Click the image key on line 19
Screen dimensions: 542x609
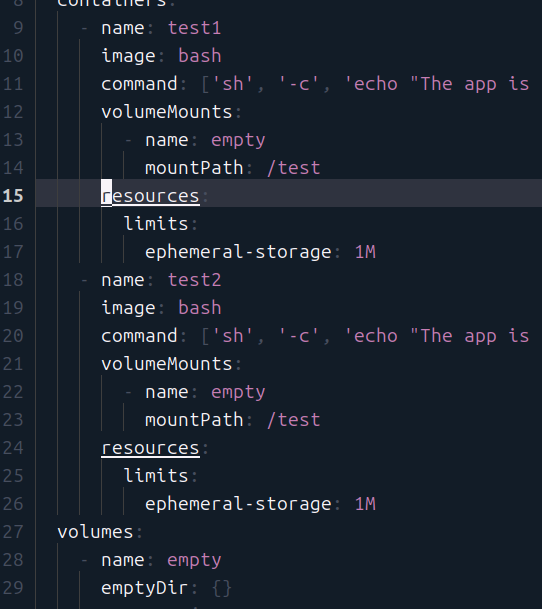pos(128,308)
